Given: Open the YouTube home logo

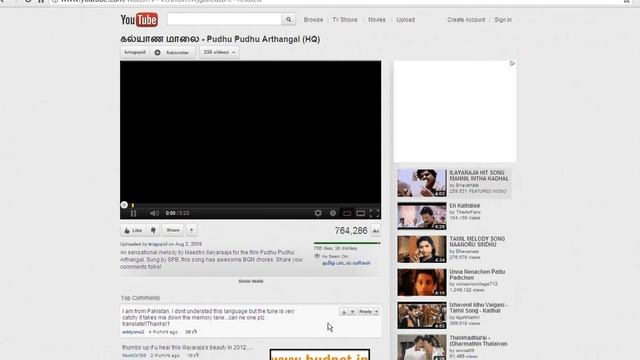Looking at the screenshot, I should coord(139,20).
